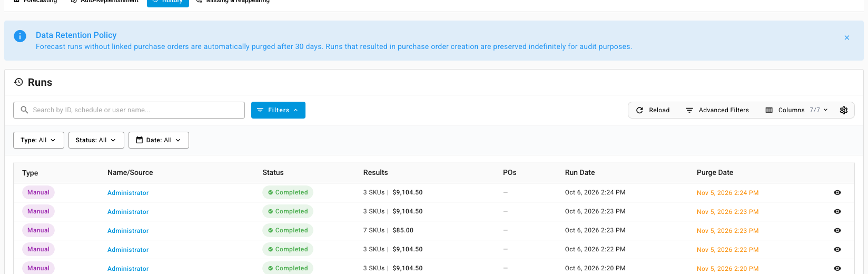Click the Completed status of the 7 SKUs run
The width and height of the screenshot is (868, 274).
(x=288, y=230)
